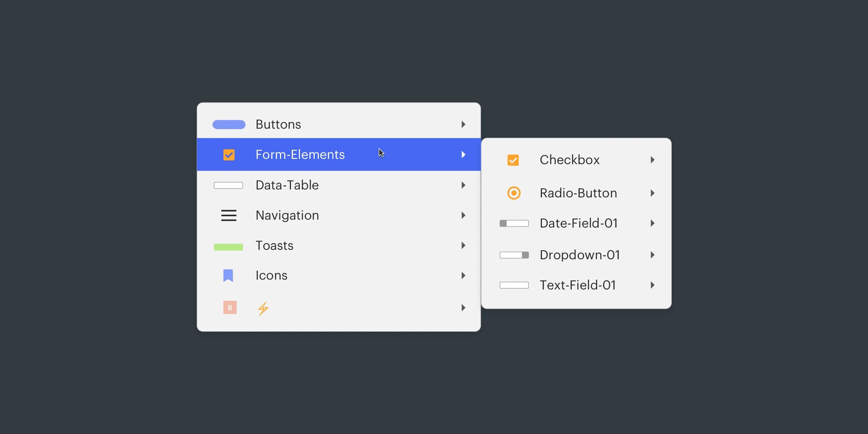Click the field icon beside Date-Field-01
The image size is (868, 434).
point(514,223)
